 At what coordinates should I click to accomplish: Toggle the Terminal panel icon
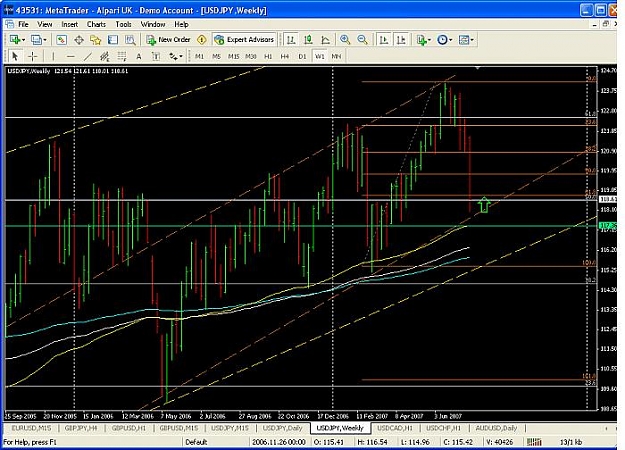113,40
